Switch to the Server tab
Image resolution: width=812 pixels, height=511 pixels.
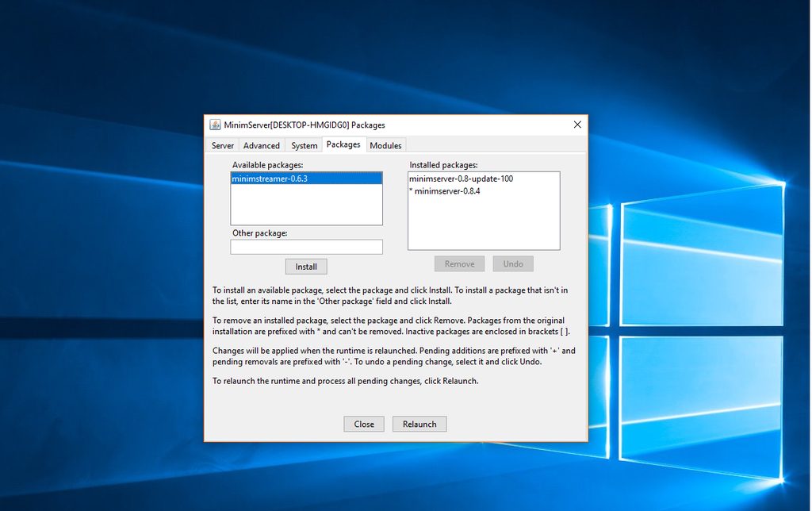[x=223, y=145]
